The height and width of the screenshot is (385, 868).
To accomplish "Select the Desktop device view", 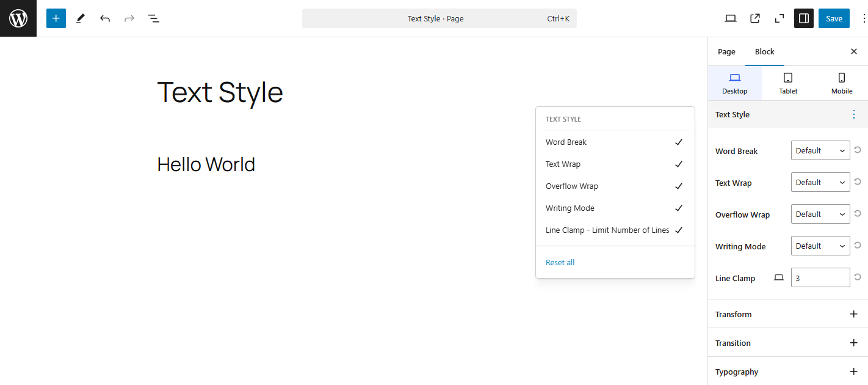I will click(x=735, y=83).
